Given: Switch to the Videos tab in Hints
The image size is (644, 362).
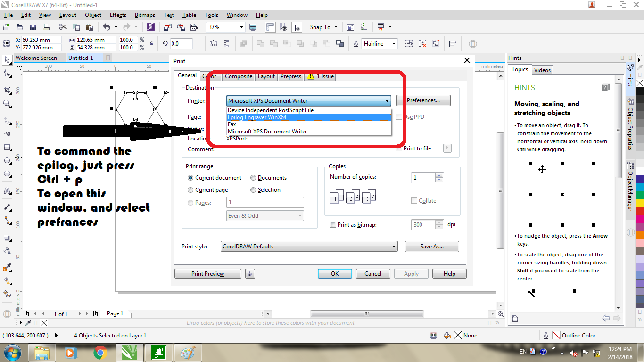Looking at the screenshot, I should (542, 70).
